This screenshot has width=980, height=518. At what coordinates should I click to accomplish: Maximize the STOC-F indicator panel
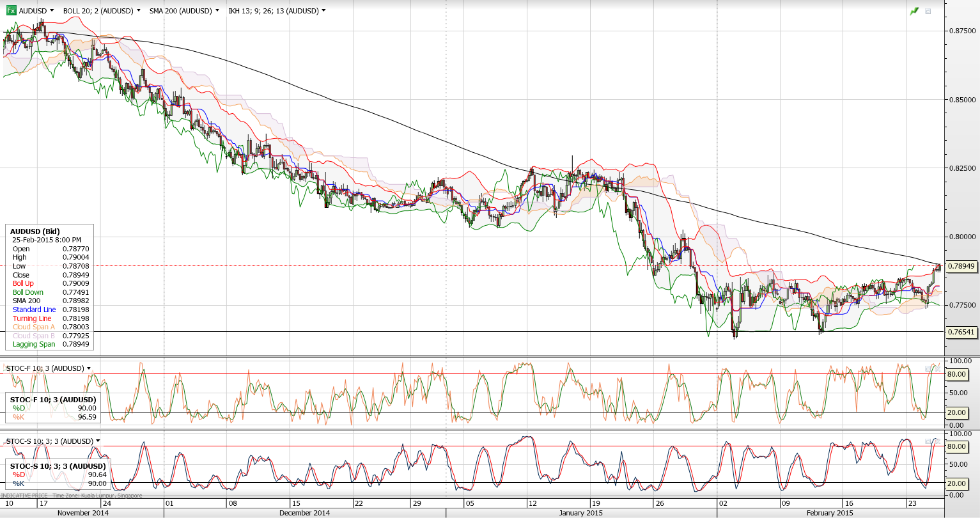pyautogui.click(x=928, y=368)
